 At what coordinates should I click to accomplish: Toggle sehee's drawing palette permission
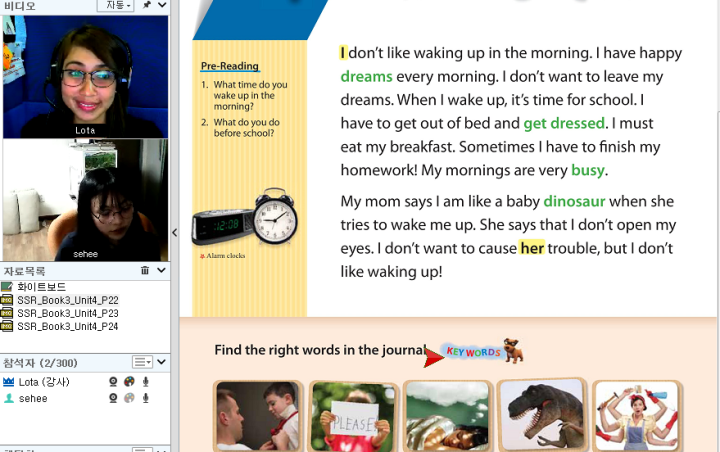pyautogui.click(x=129, y=398)
